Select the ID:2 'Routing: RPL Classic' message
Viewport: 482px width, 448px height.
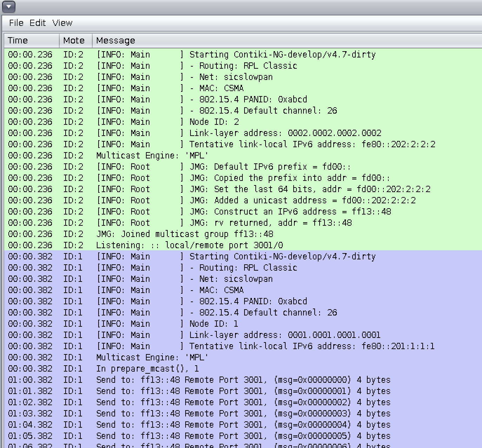tap(243, 66)
